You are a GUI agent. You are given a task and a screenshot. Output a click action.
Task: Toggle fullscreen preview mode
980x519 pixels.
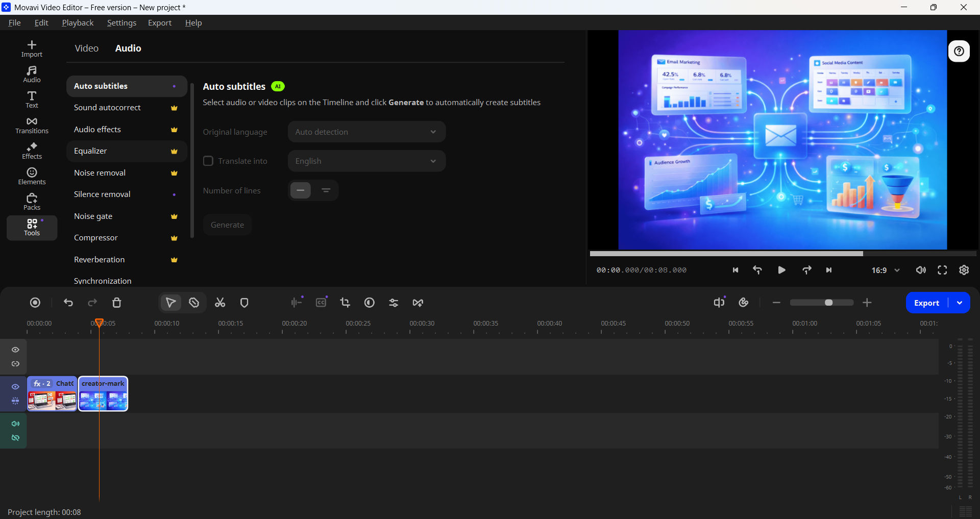(x=942, y=270)
